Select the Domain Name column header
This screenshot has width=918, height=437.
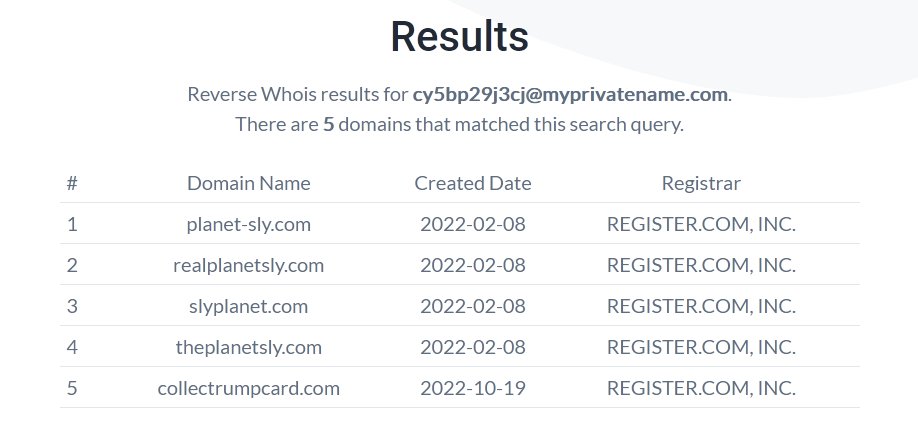pyautogui.click(x=248, y=183)
